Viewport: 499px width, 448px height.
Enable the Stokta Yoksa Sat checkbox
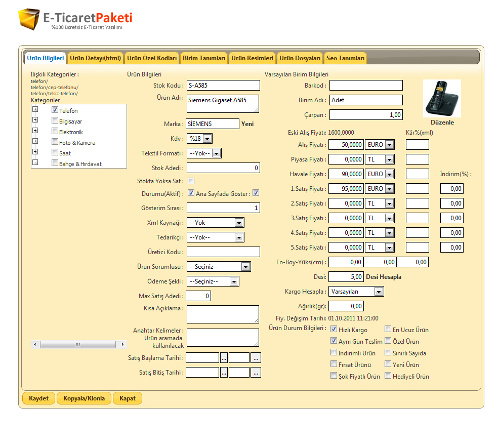click(191, 181)
